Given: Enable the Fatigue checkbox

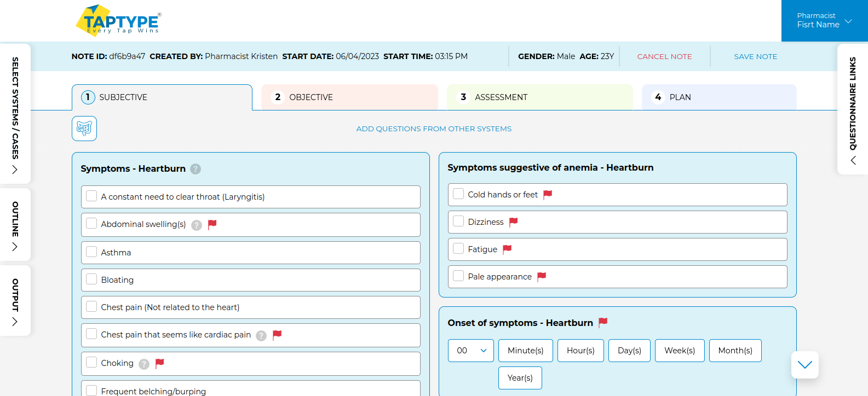Looking at the screenshot, I should click(x=458, y=249).
